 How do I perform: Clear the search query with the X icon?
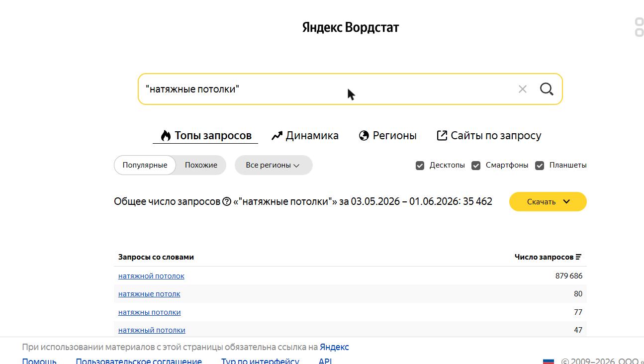pyautogui.click(x=522, y=89)
